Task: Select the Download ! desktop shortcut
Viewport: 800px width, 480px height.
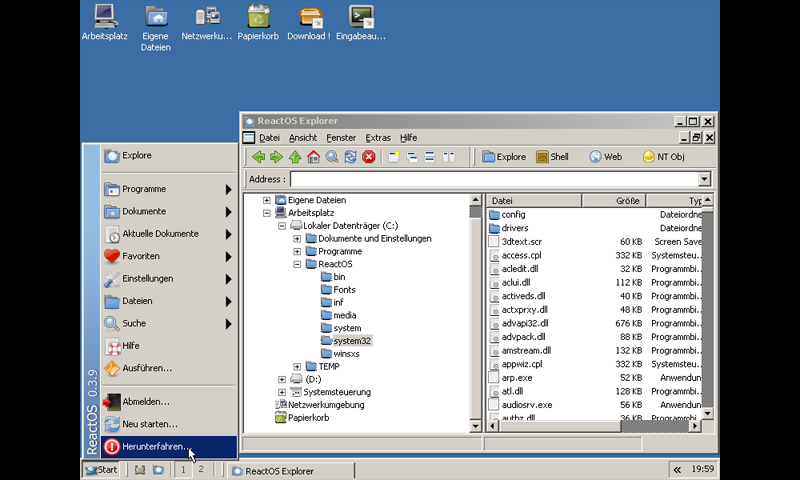Action: tap(309, 22)
